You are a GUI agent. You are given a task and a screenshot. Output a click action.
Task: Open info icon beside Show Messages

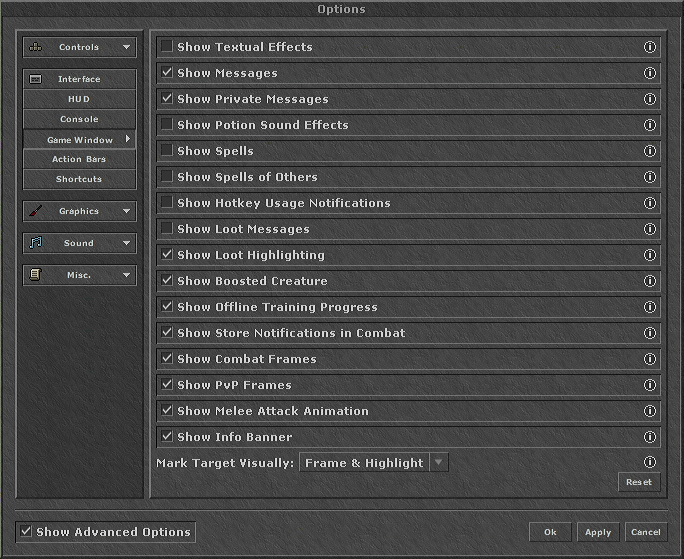tap(650, 73)
